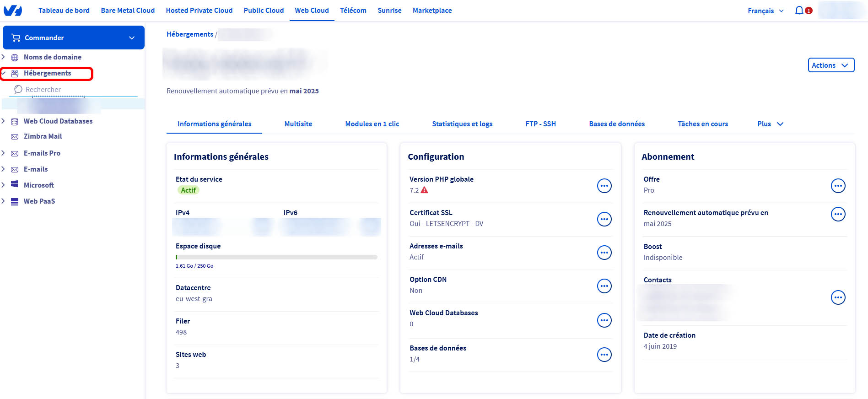The width and height of the screenshot is (868, 399).
Task: Click the Espace disque usage bar
Action: tap(276, 257)
